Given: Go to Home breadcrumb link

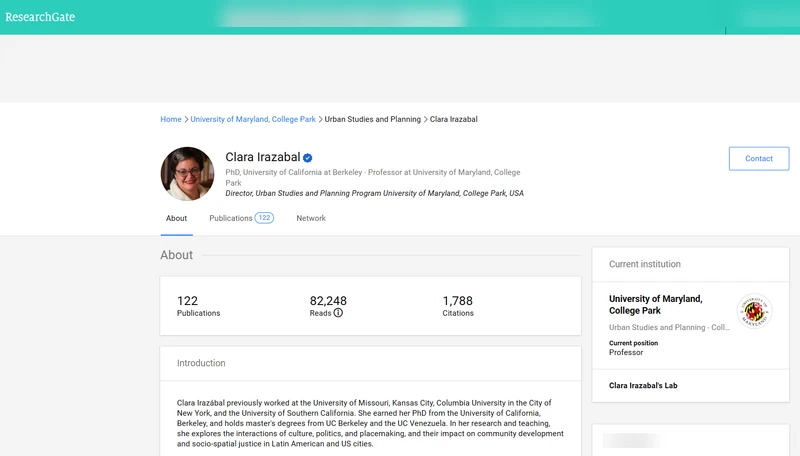Looking at the screenshot, I should 171,119.
